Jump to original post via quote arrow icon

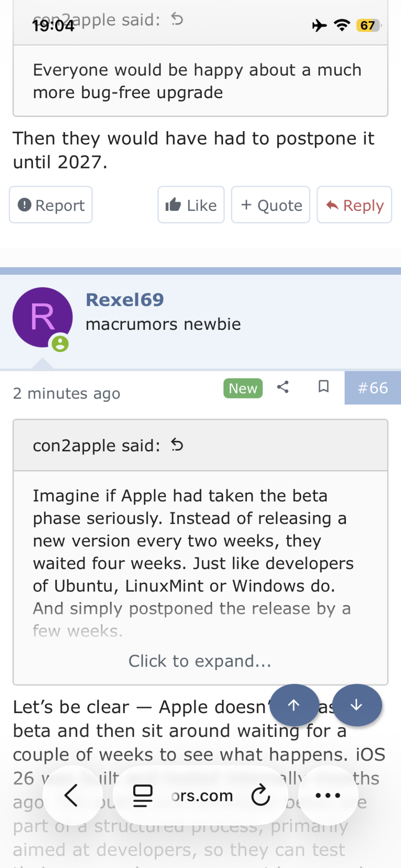[x=177, y=445]
